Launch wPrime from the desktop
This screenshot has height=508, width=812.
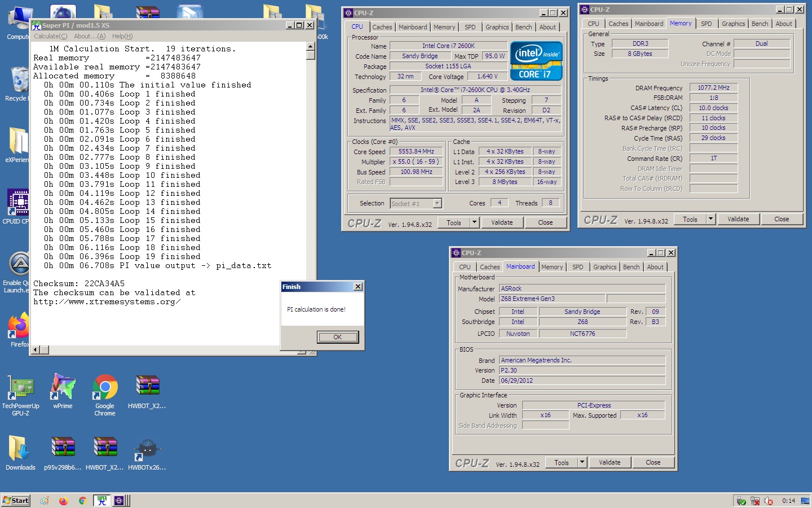click(x=63, y=392)
